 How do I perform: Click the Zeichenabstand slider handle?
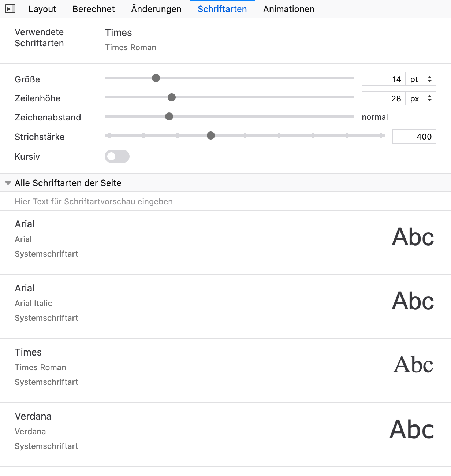169,116
